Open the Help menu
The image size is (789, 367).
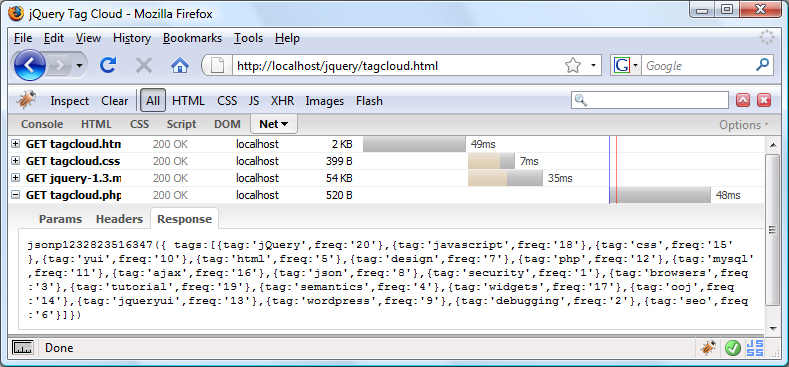click(287, 38)
